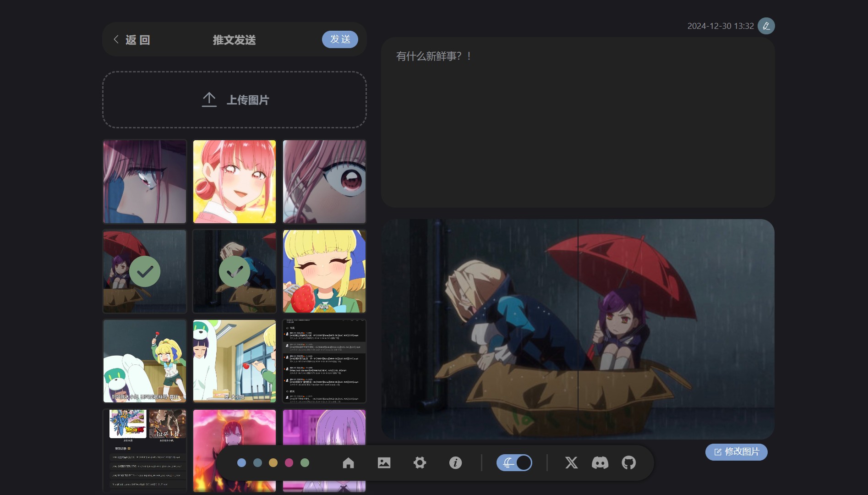Select the yellow theme color dot
Image resolution: width=868 pixels, height=495 pixels.
pos(273,463)
